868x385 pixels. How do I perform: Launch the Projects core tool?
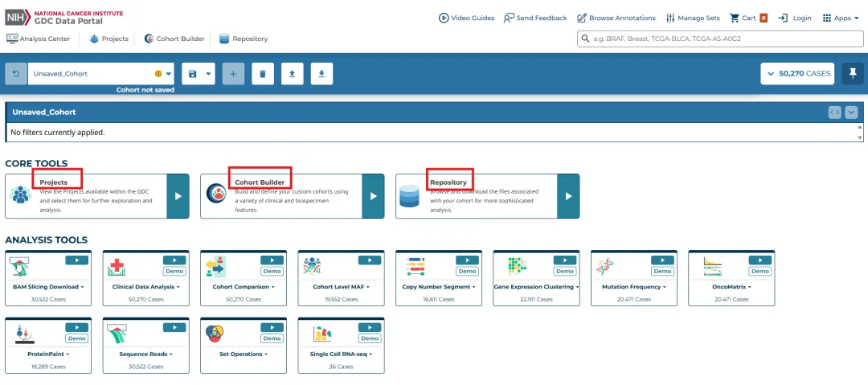(178, 196)
